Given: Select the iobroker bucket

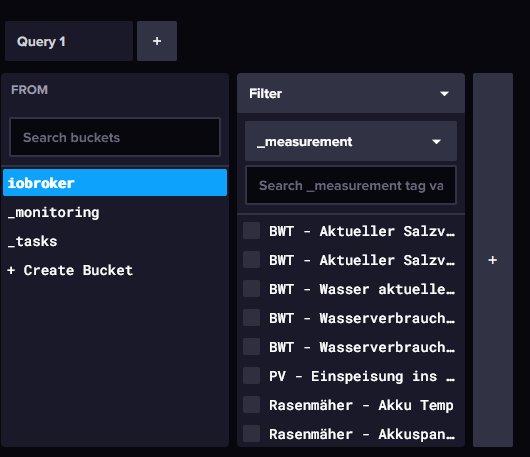Looking at the screenshot, I should (115, 183).
